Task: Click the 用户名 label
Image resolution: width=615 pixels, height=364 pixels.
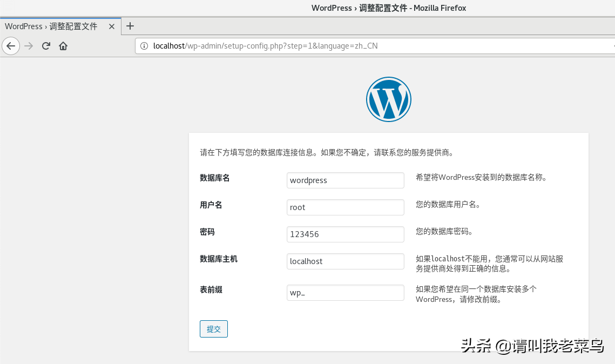Action: coord(211,205)
